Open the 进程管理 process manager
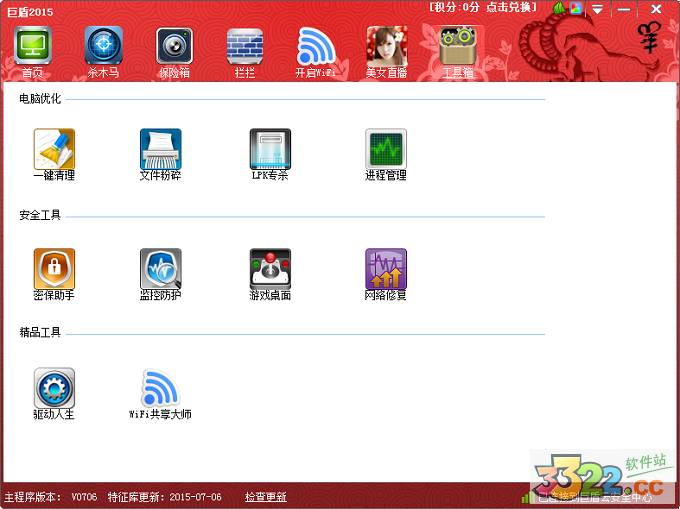The height and width of the screenshot is (509, 680). 386,154
